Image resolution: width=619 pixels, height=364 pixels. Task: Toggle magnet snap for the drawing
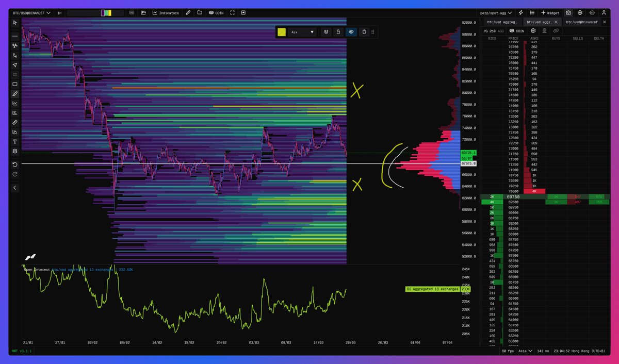click(x=326, y=32)
